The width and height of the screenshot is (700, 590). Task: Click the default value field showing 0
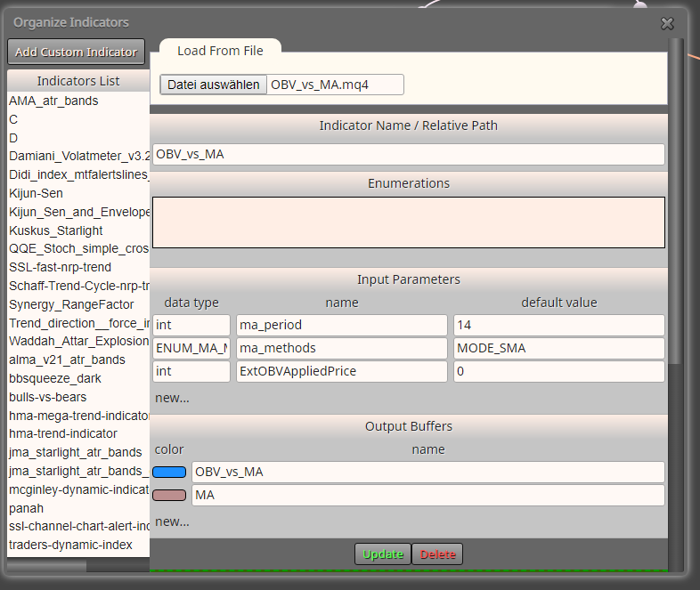[559, 371]
